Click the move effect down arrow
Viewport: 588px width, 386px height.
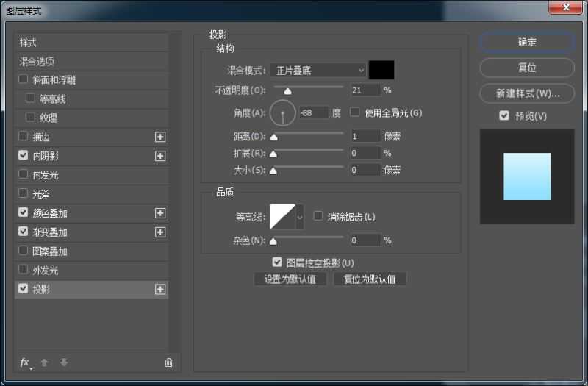64,362
